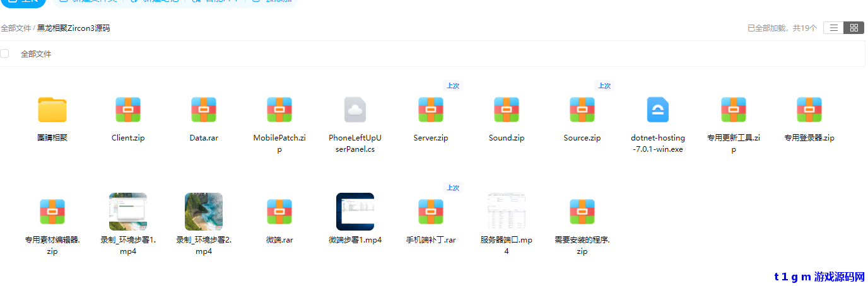The width and height of the screenshot is (868, 286).
Task: Click the 全部文件 header label beside checkbox
Action: pyautogui.click(x=36, y=54)
